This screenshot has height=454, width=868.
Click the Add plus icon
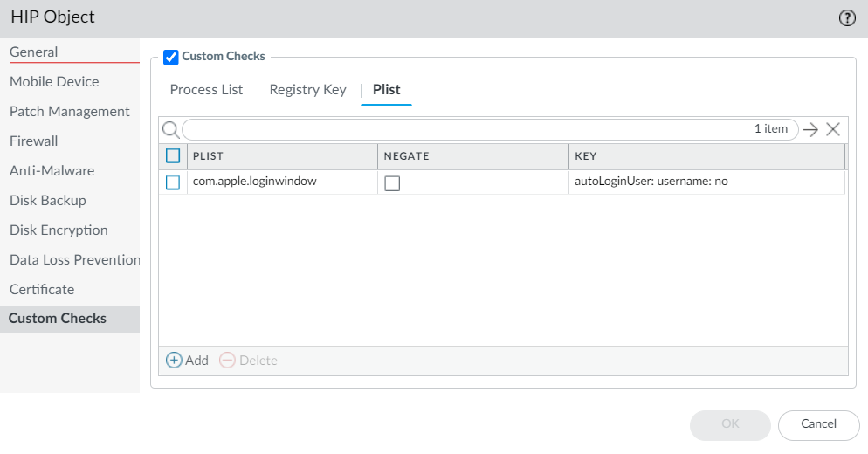[x=174, y=361]
